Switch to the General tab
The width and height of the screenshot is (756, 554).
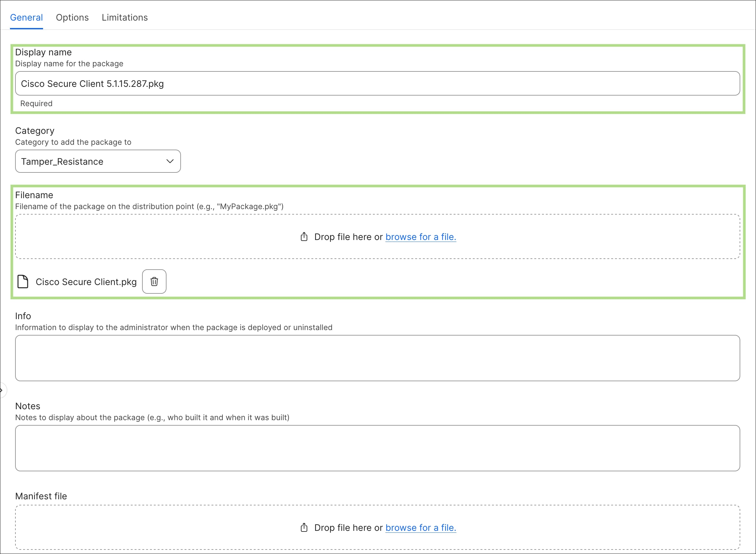click(26, 17)
